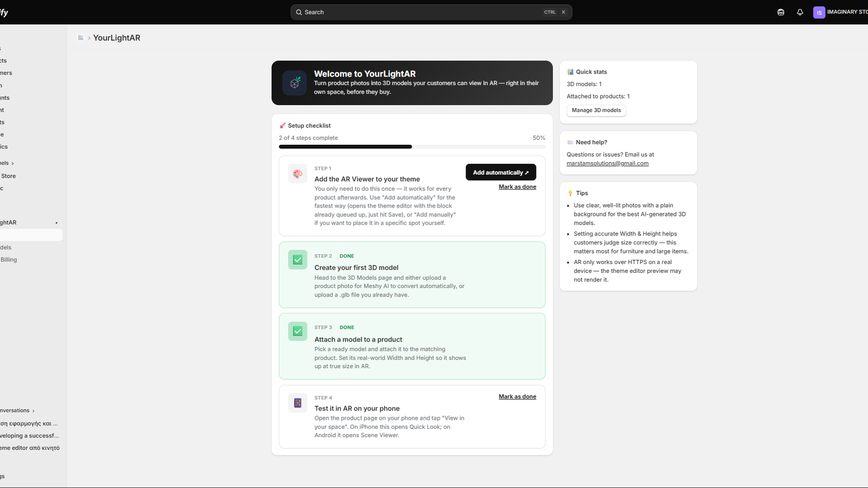This screenshot has width=868, height=488.
Task: Click the IS store avatar icon
Action: click(819, 12)
